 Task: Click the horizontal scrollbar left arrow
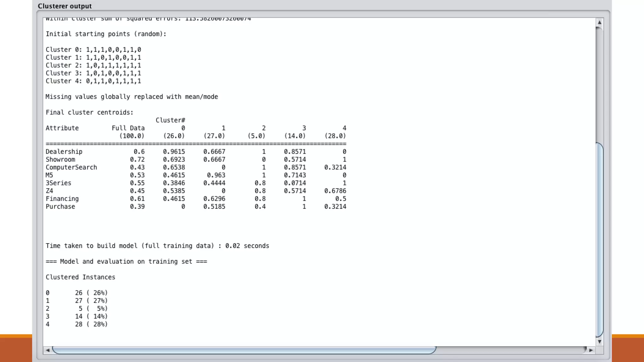[47, 350]
